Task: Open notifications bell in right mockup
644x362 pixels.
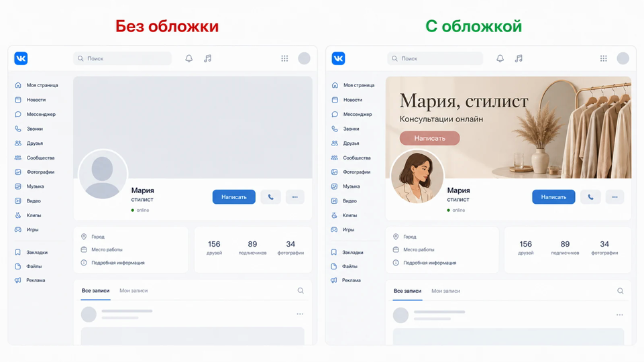Action: coord(500,58)
